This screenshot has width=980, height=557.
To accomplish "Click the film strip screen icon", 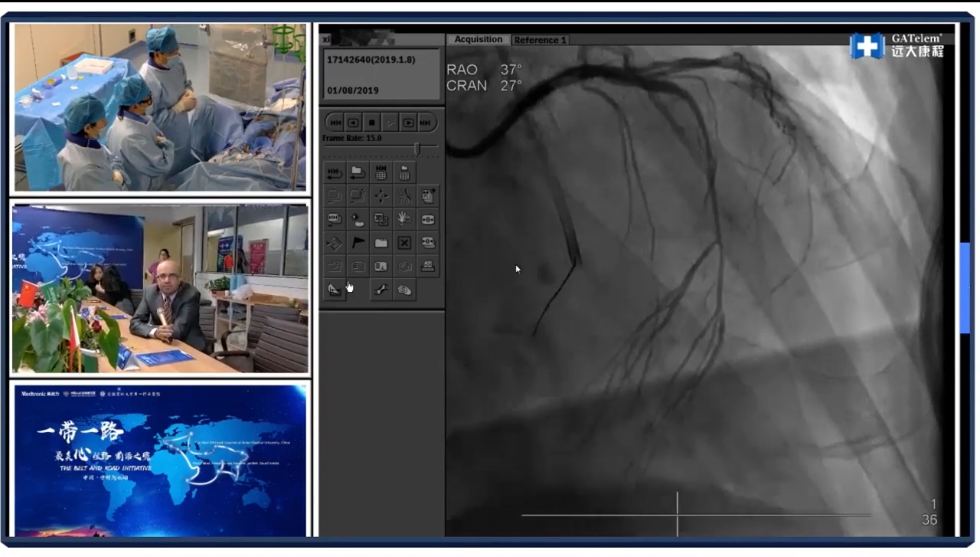I will tap(335, 219).
